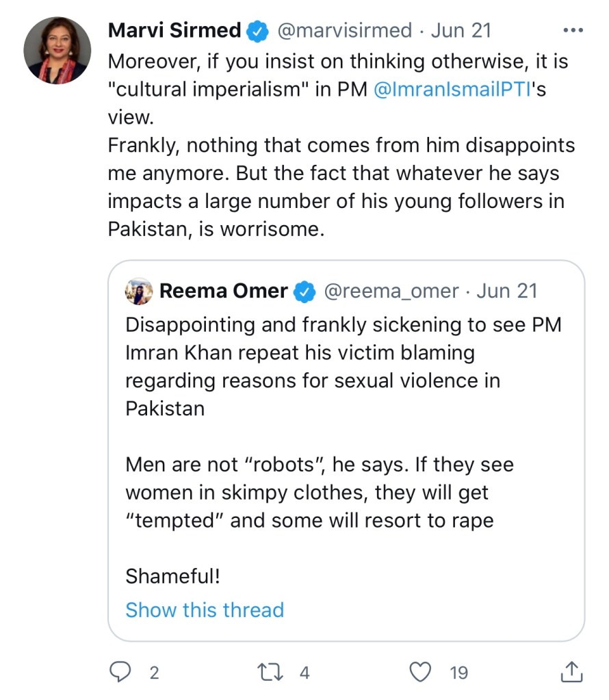The image size is (609, 700).
Task: Click the @reema_omer handle
Action: point(390,291)
